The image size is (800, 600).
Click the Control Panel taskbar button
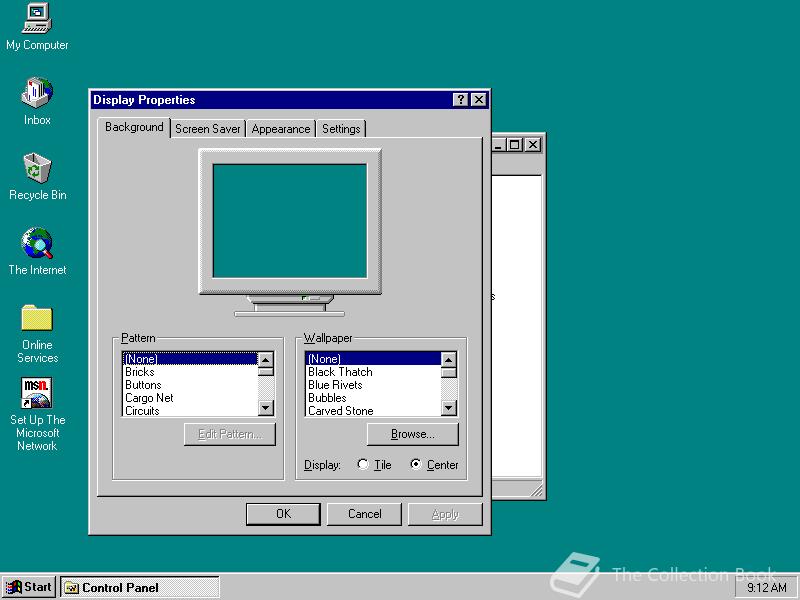click(140, 587)
